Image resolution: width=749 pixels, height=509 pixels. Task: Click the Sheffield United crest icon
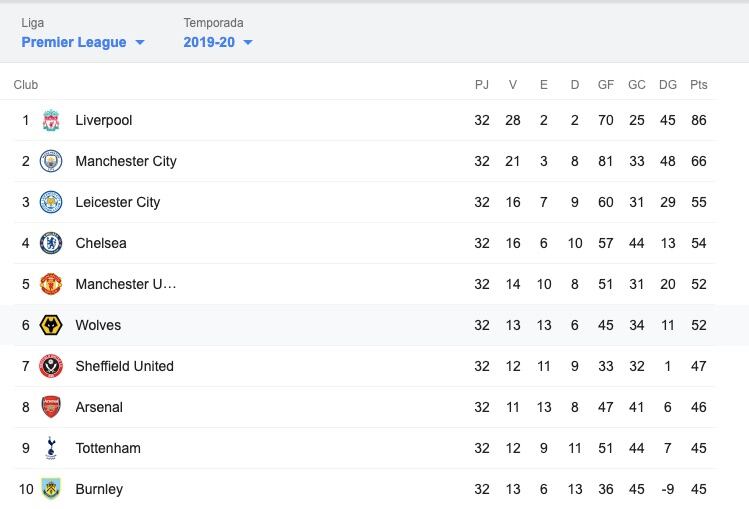[x=51, y=367]
